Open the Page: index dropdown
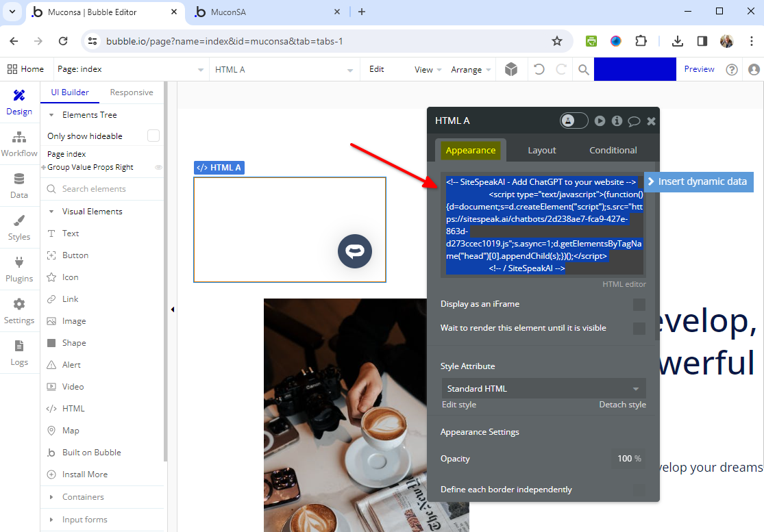 (x=130, y=69)
